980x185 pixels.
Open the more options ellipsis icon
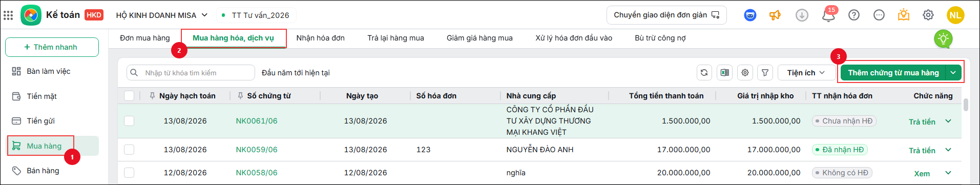point(879,15)
